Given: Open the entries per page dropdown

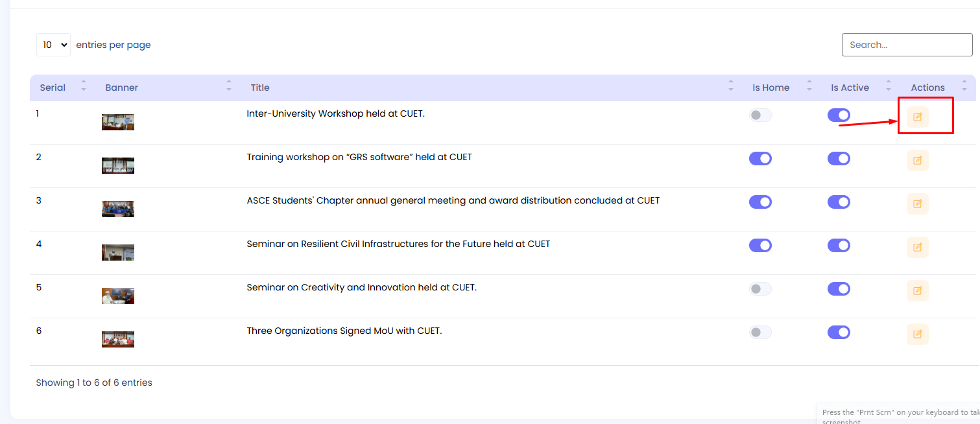Looking at the screenshot, I should pyautogui.click(x=53, y=45).
